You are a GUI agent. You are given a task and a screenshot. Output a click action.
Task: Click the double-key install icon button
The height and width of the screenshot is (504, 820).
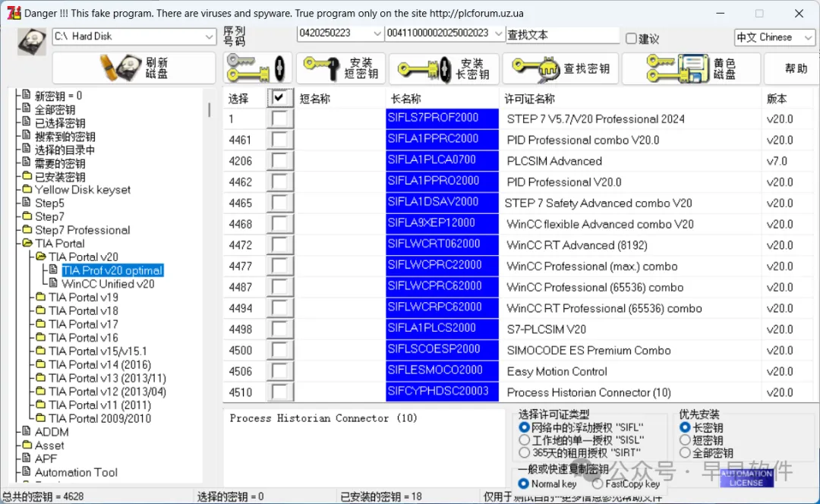click(258, 68)
